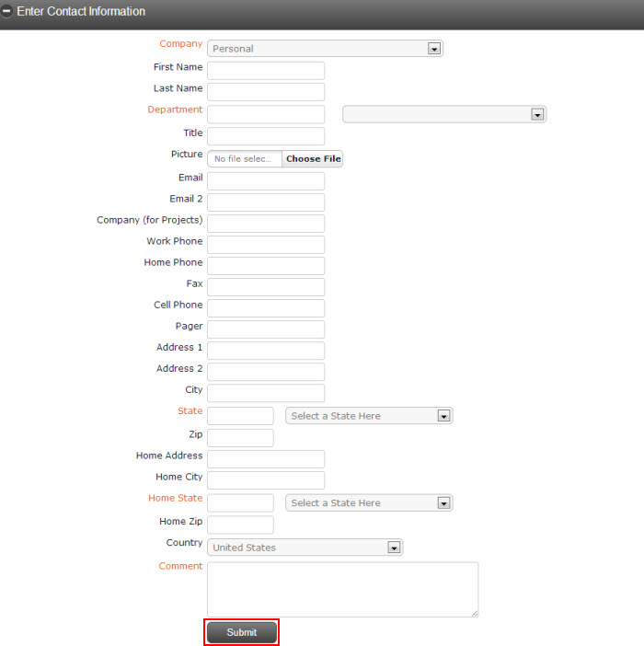Click the Pager input field

click(266, 329)
